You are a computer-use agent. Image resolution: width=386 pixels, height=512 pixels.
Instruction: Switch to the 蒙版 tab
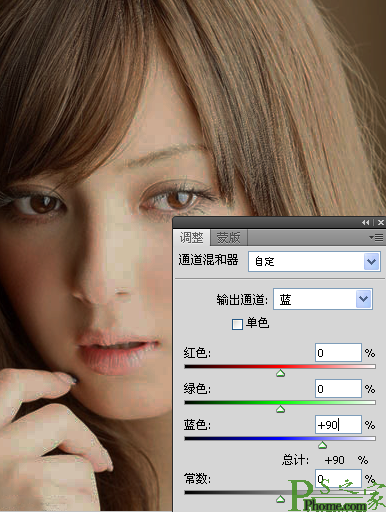point(229,237)
